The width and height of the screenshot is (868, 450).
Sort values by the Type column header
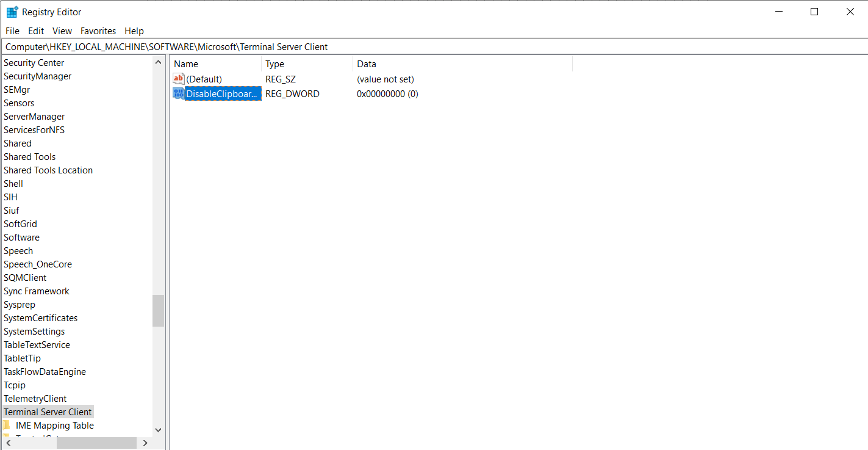click(x=307, y=64)
